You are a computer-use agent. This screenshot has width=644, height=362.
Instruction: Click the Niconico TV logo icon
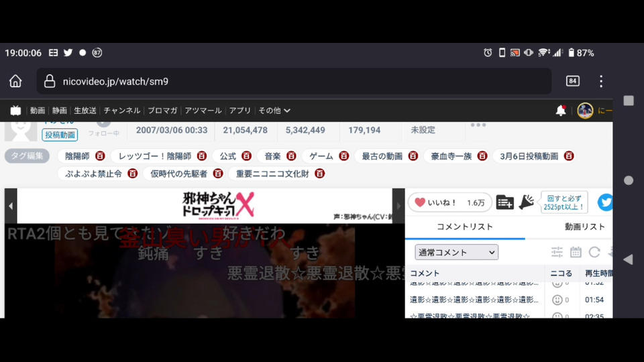15,111
